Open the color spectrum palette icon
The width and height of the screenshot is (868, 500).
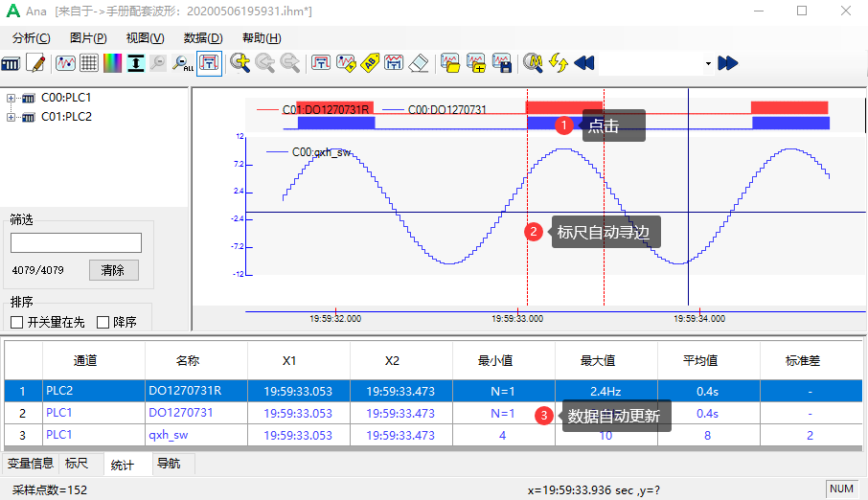pos(112,63)
